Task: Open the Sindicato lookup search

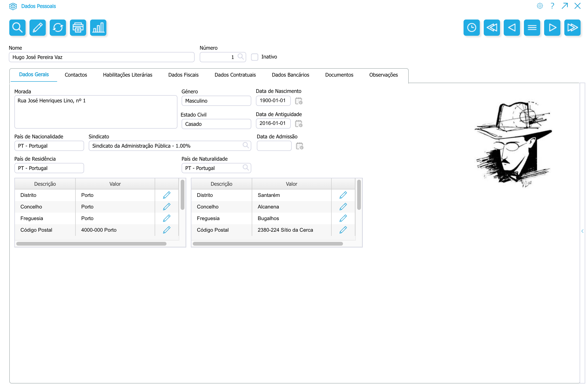Action: [246, 145]
